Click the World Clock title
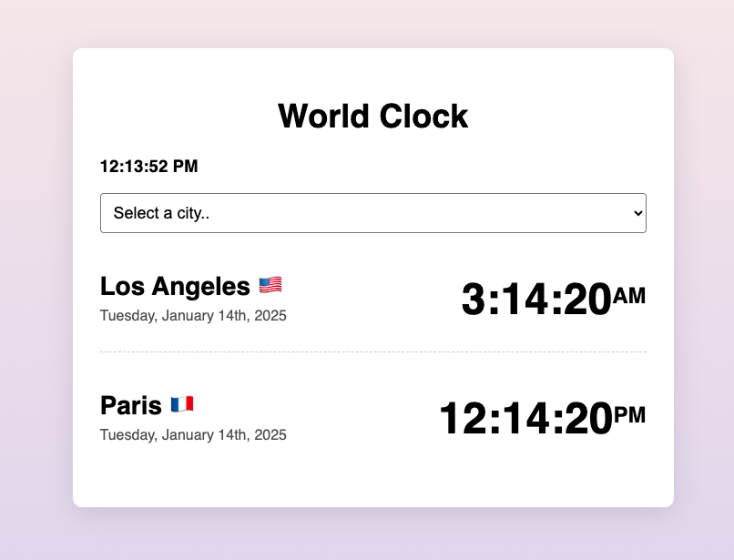The width and height of the screenshot is (734, 560). click(x=372, y=116)
